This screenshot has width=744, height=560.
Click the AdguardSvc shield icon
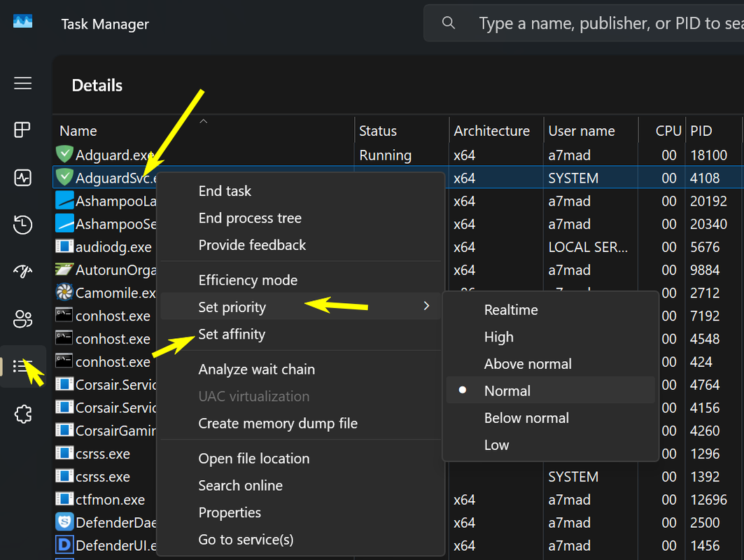tap(64, 177)
